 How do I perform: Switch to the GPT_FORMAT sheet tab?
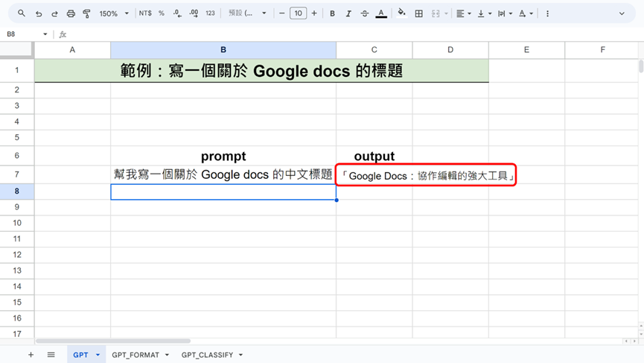click(136, 355)
